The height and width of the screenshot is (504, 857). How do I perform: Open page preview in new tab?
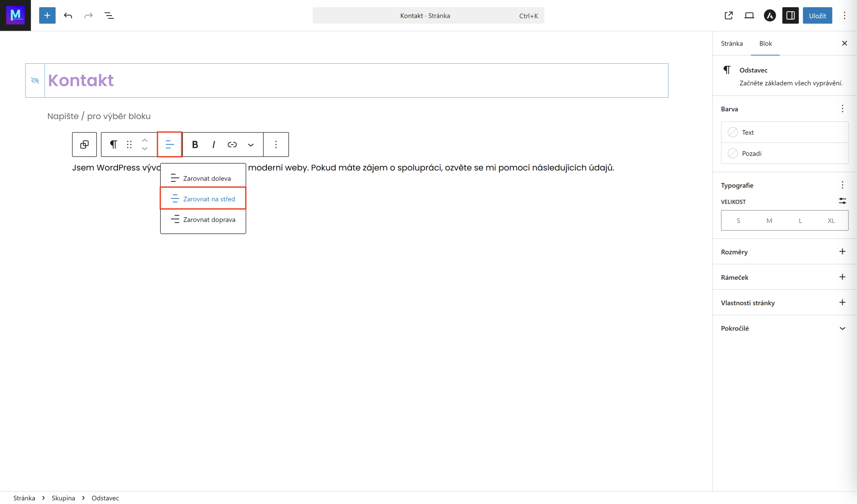click(728, 16)
